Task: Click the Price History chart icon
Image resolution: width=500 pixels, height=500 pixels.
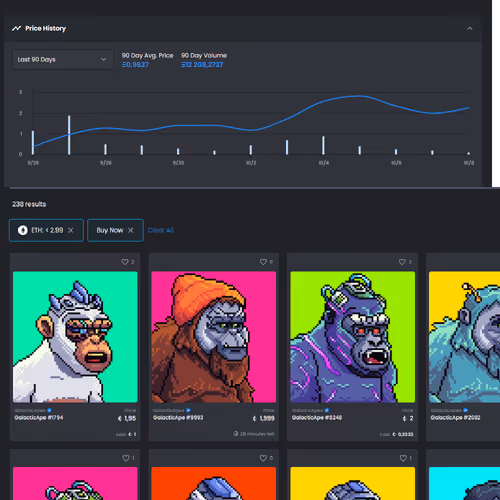Action: point(16,28)
